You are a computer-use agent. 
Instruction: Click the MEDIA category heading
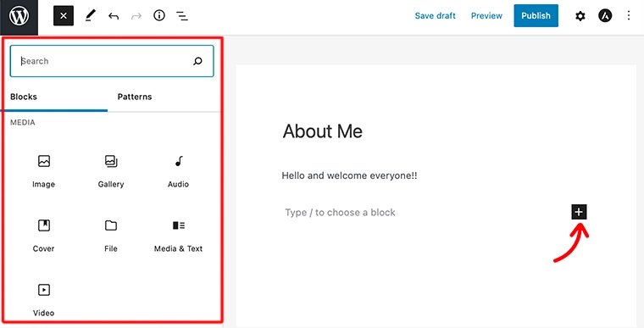point(23,123)
